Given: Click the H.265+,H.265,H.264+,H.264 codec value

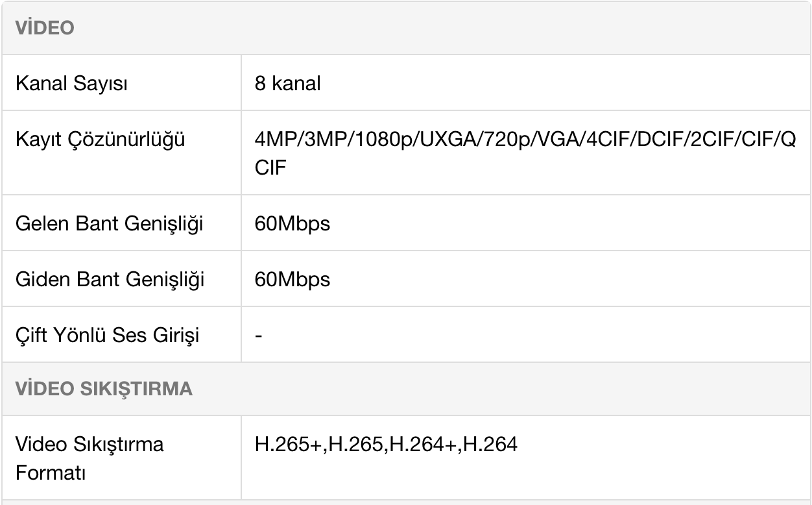Looking at the screenshot, I should point(386,445).
